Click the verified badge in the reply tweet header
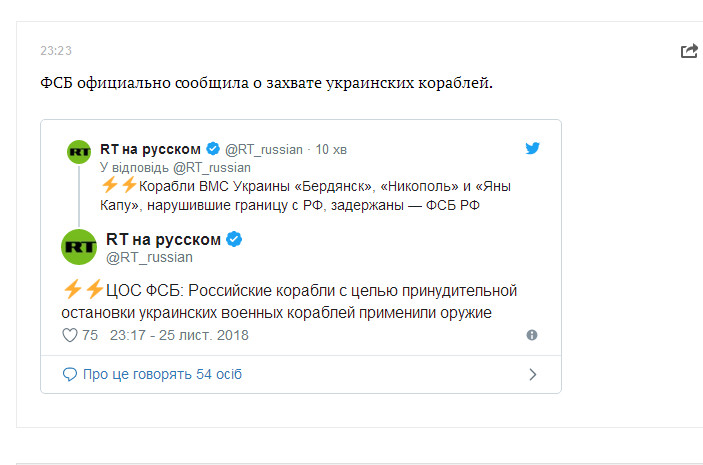This screenshot has height=465, width=703. pyautogui.click(x=215, y=150)
